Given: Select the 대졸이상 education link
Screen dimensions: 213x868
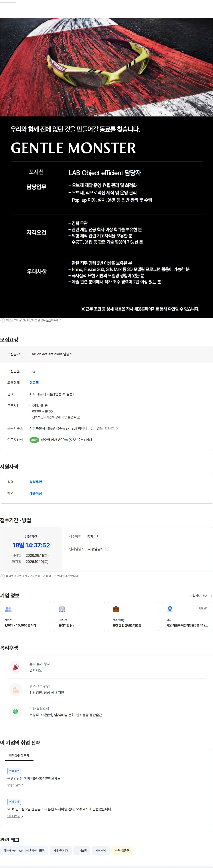Looking at the screenshot, I should [36, 493].
